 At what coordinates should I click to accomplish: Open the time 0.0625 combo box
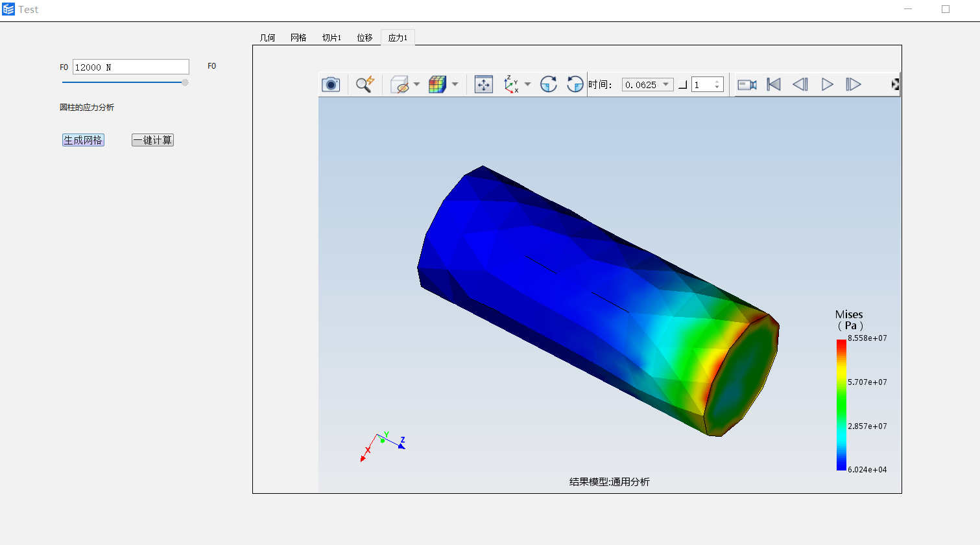pyautogui.click(x=647, y=85)
